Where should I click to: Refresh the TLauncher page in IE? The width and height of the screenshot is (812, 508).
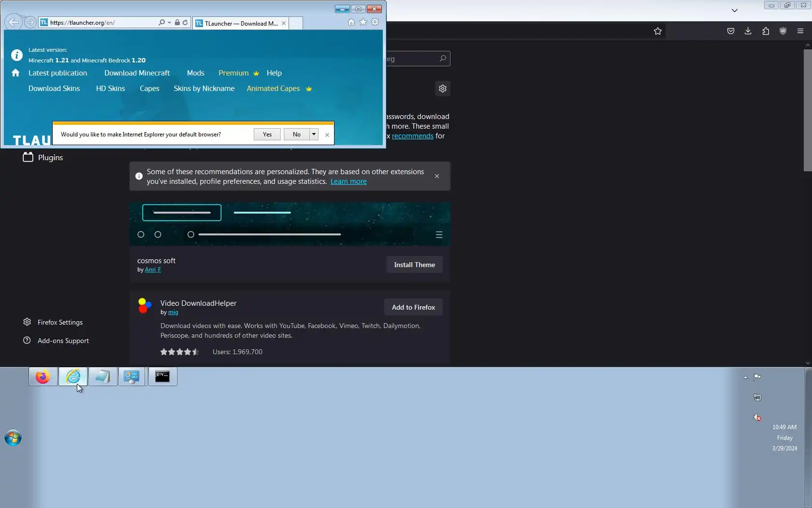pos(185,23)
